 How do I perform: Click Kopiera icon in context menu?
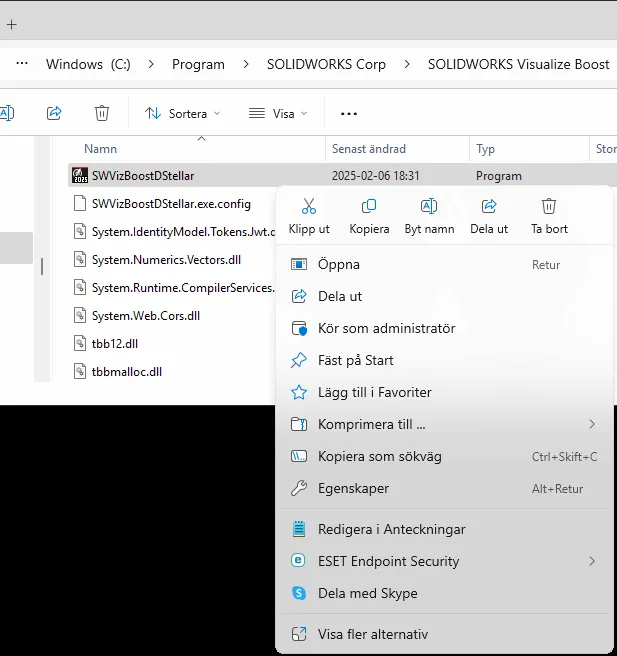pyautogui.click(x=369, y=206)
